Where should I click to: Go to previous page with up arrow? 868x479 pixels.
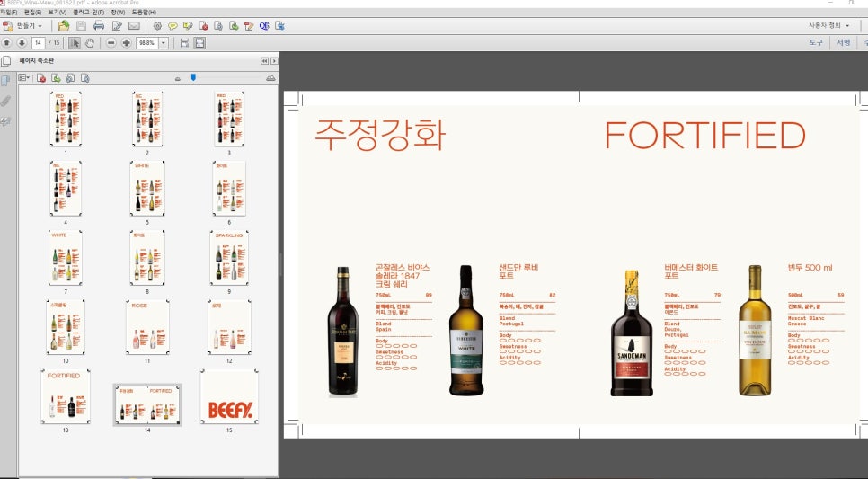(x=6, y=42)
